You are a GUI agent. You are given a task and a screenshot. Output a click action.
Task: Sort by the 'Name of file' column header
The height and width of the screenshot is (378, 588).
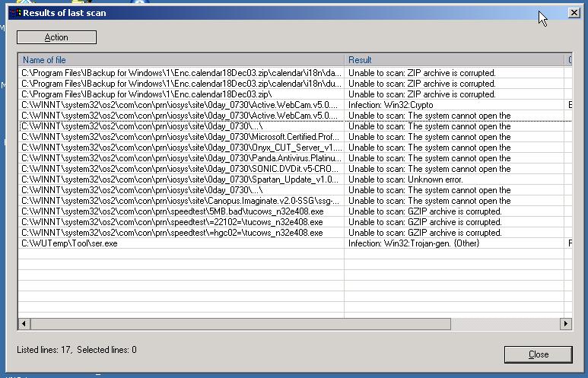(x=180, y=59)
